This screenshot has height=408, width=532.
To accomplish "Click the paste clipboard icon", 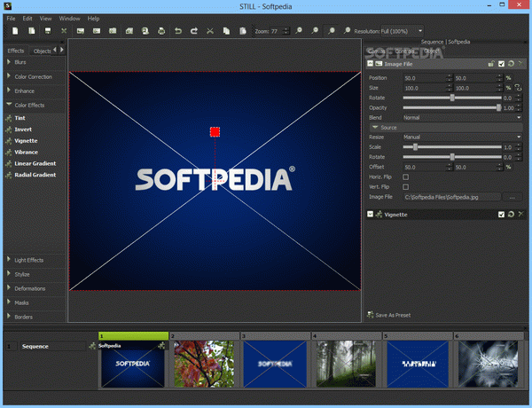I will click(x=243, y=31).
